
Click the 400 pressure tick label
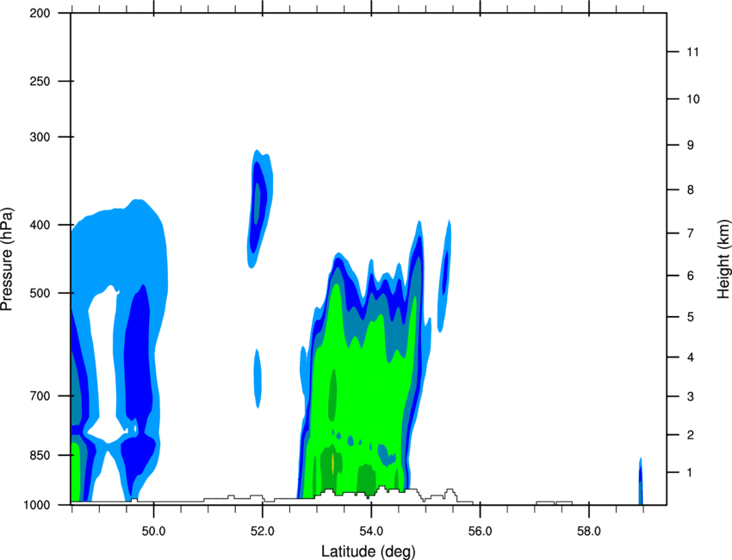pos(40,225)
